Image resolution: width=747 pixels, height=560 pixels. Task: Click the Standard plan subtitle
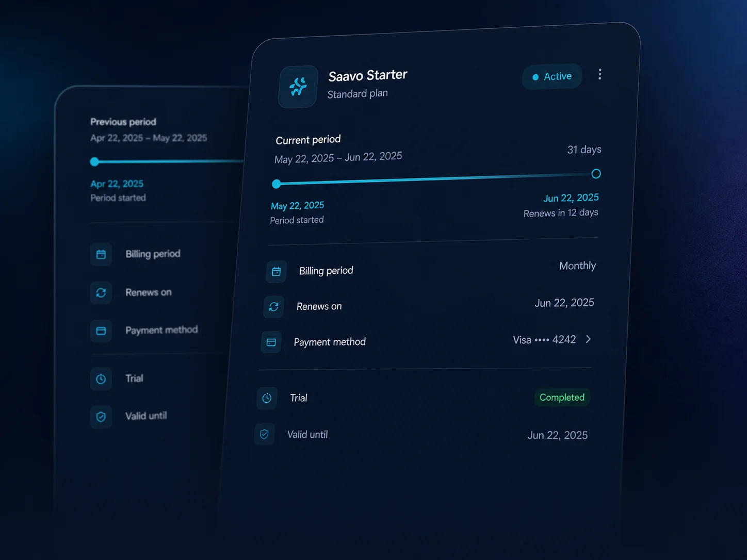click(358, 93)
